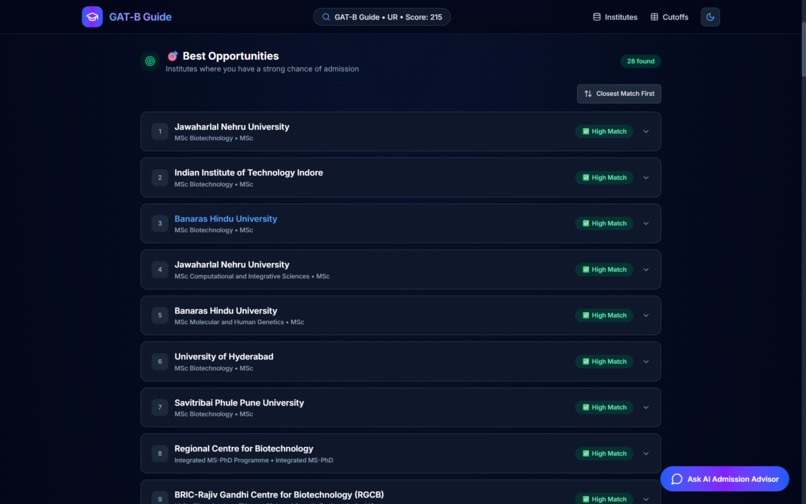Expand JNU Computational and Integrative Sciences chevron

[x=646, y=269]
